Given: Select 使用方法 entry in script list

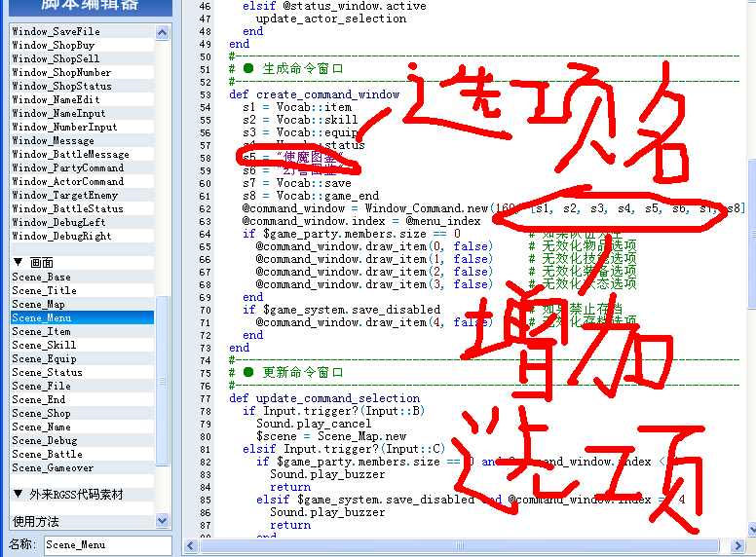Looking at the screenshot, I should pos(82,522).
